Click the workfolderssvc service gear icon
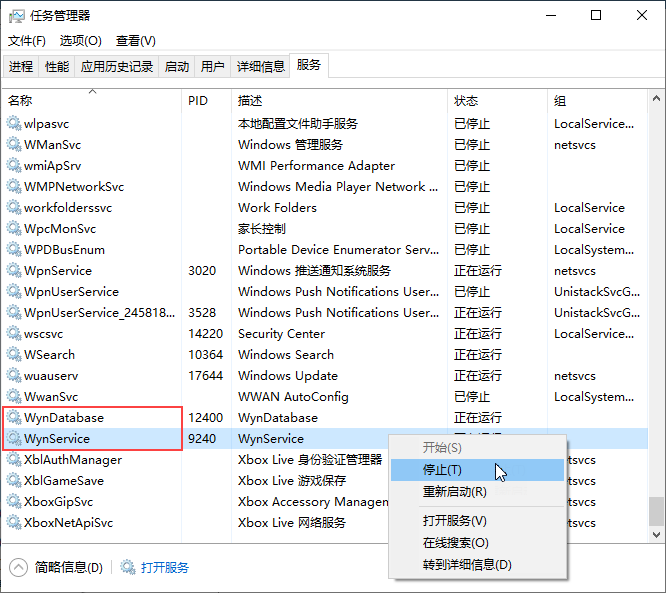The width and height of the screenshot is (666, 593). [x=14, y=208]
